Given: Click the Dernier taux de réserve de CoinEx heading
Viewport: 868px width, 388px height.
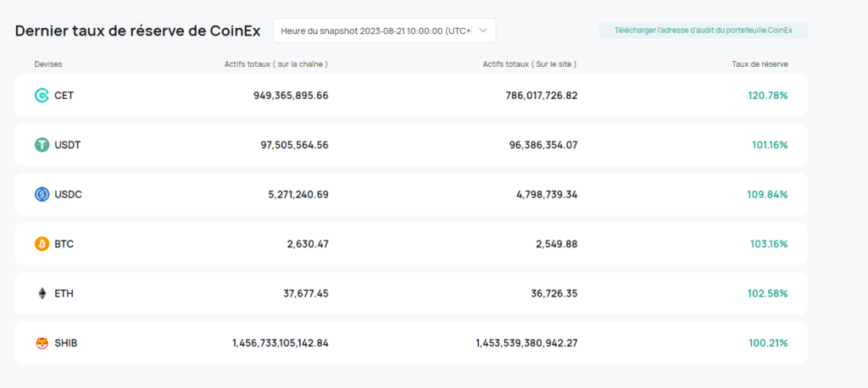Looking at the screenshot, I should point(138,31).
